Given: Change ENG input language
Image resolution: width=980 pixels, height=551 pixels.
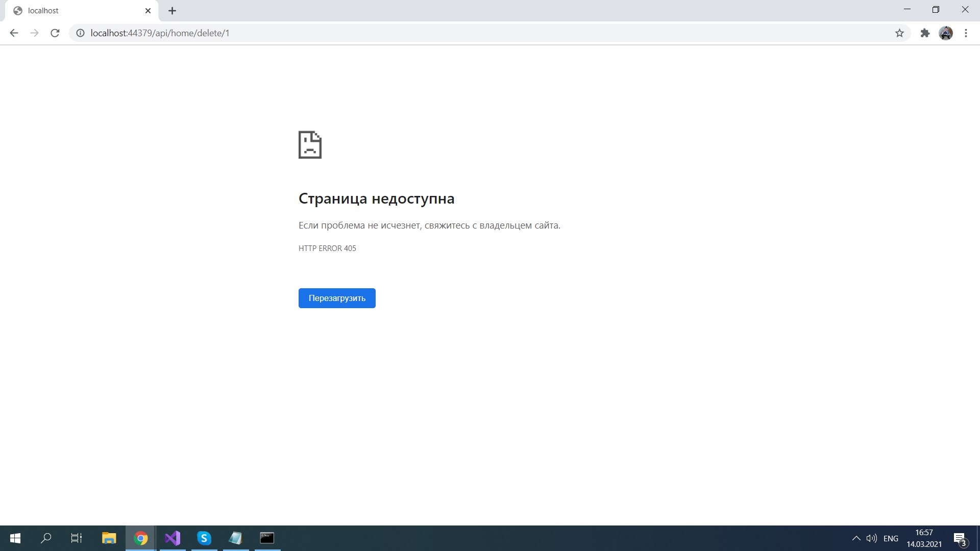Looking at the screenshot, I should [891, 538].
